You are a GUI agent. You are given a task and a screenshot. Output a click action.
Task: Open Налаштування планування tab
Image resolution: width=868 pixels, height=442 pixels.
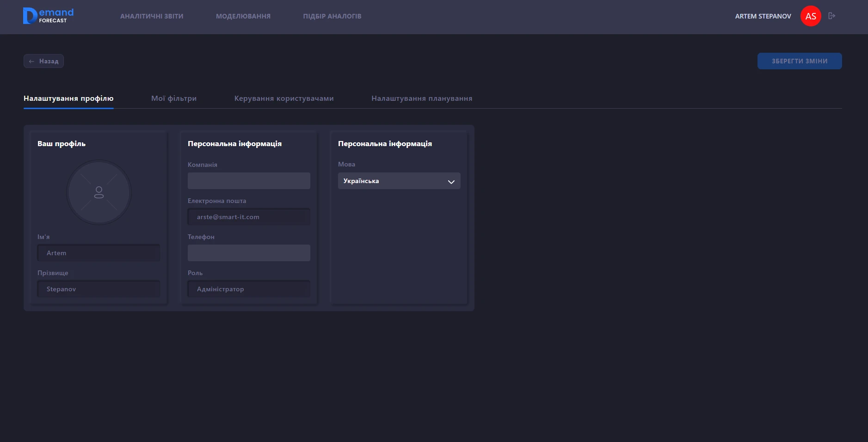tap(422, 98)
